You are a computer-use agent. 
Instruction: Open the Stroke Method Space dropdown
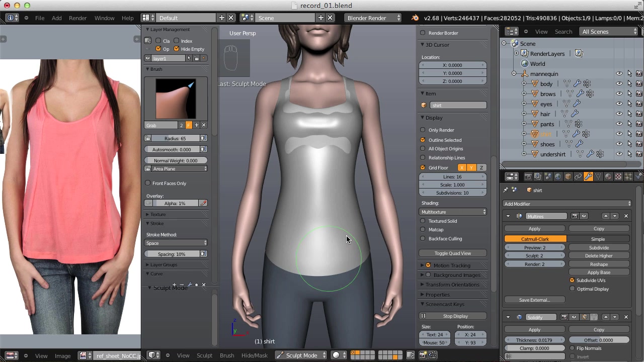[x=176, y=243]
